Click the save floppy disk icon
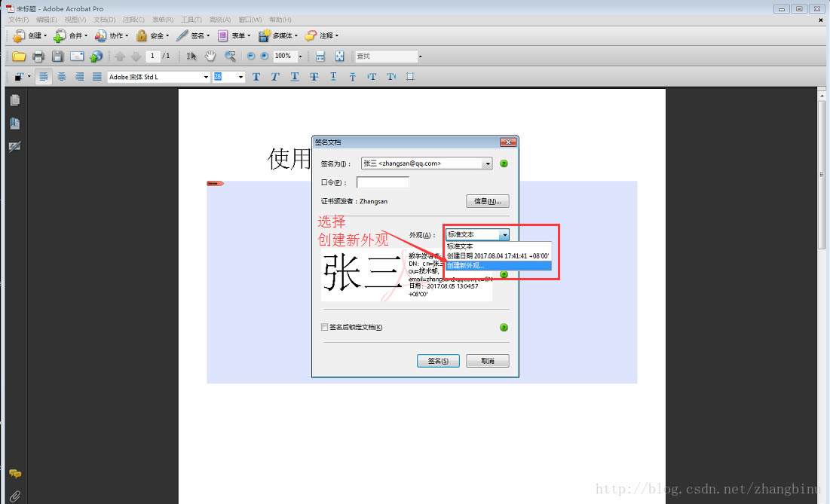The image size is (830, 504). 57,56
